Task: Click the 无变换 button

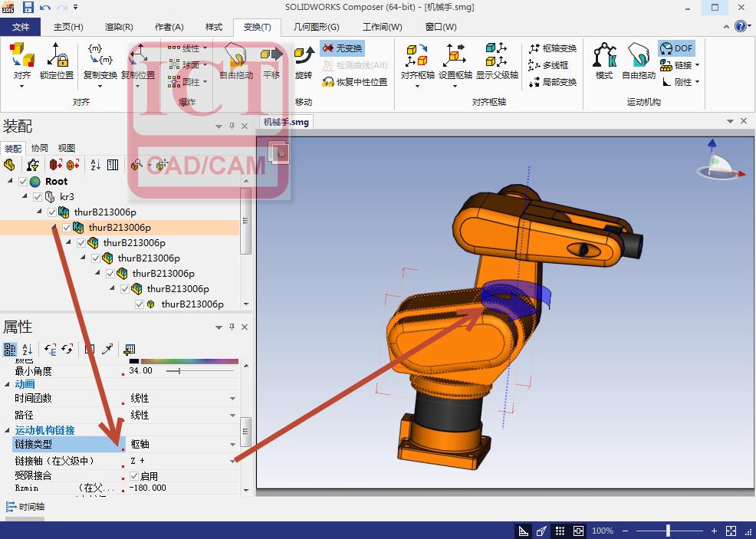Action: [x=342, y=48]
